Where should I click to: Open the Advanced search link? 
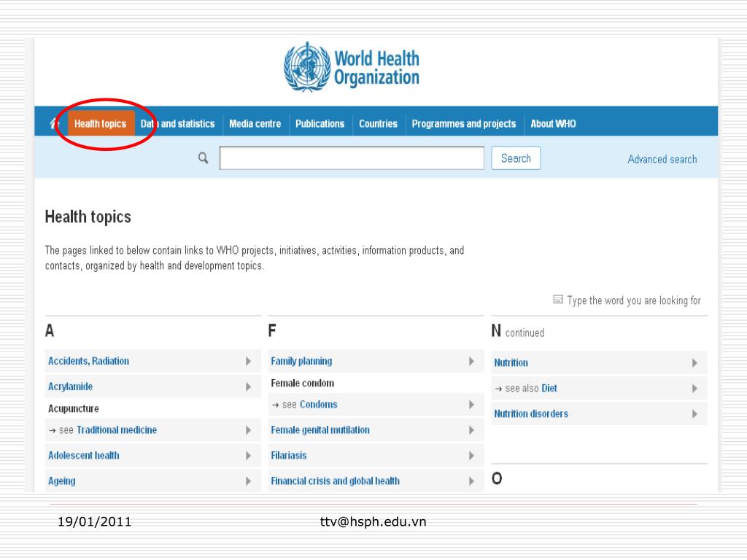click(662, 159)
